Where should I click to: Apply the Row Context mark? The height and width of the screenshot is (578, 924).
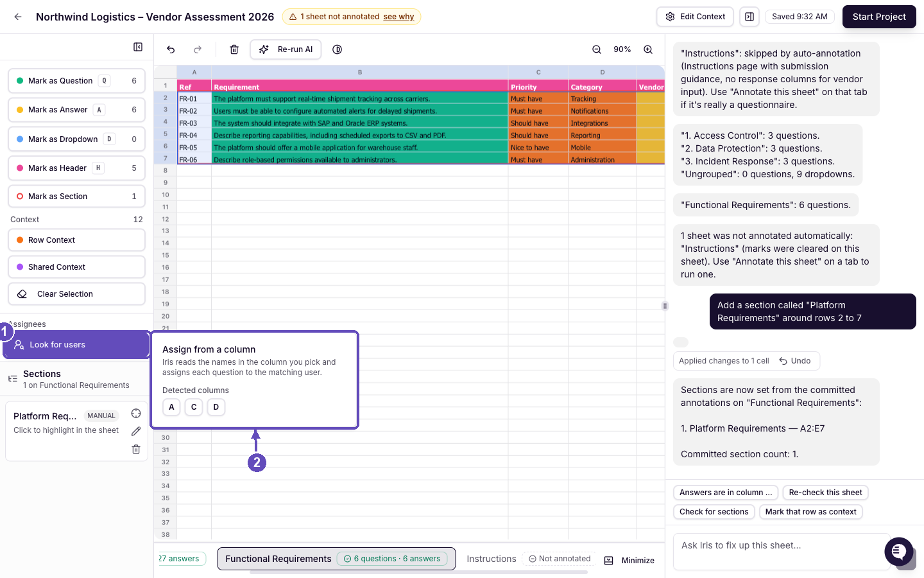tap(76, 240)
